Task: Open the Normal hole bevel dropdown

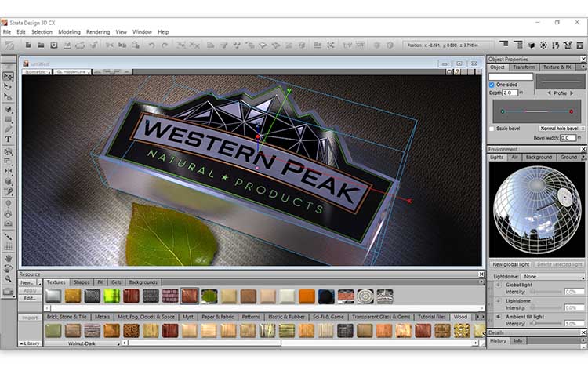Action: tap(562, 129)
